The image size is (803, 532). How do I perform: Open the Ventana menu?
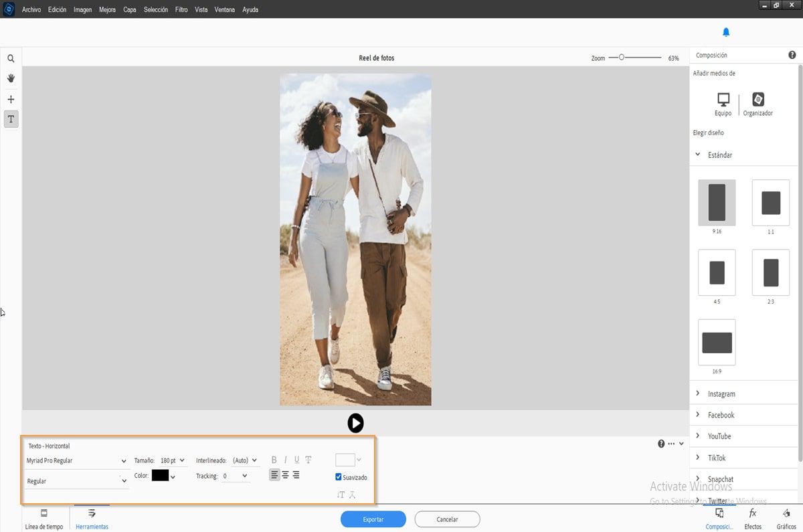click(x=225, y=10)
